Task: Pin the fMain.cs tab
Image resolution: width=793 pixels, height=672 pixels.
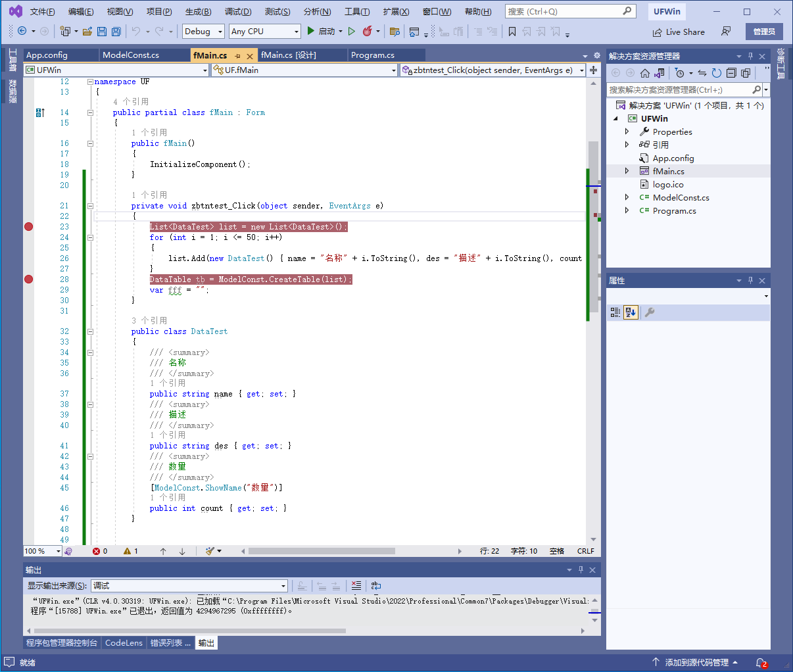Action: pos(237,56)
